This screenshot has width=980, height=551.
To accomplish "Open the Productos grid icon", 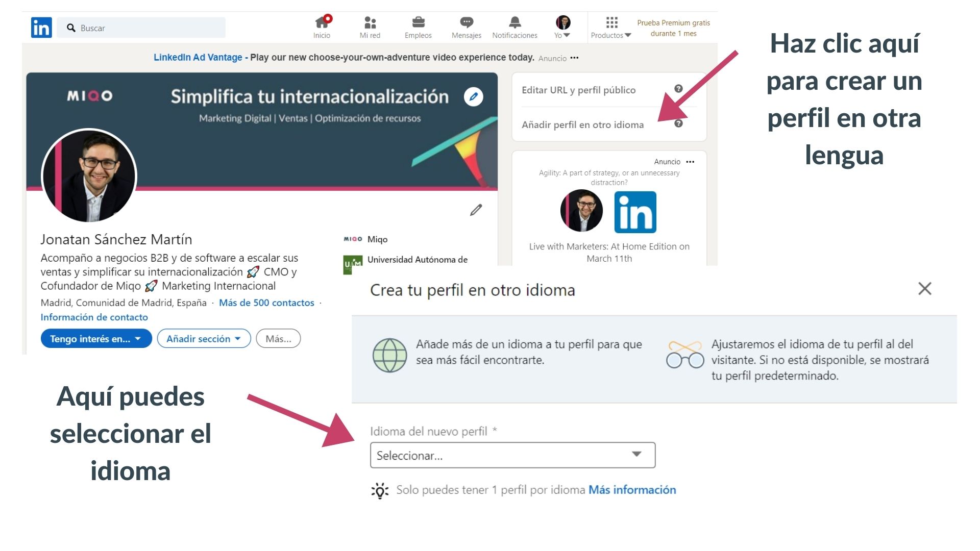I will [x=610, y=22].
